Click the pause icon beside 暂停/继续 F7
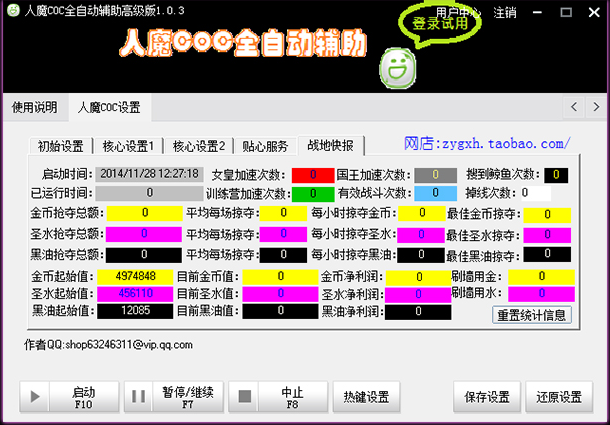Screen dimensions: 610x425 tap(138, 396)
